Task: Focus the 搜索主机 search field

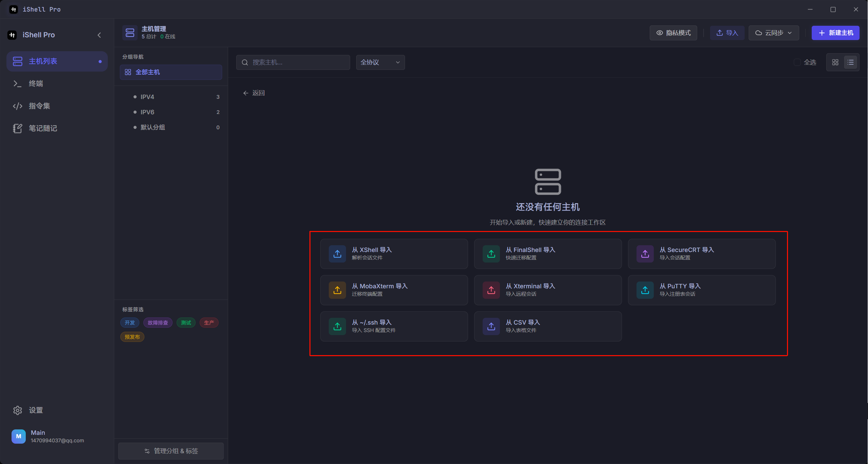Action: click(293, 62)
